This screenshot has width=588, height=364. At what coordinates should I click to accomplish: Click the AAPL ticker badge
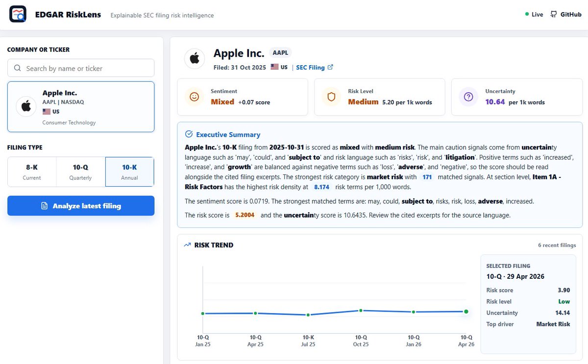point(280,53)
